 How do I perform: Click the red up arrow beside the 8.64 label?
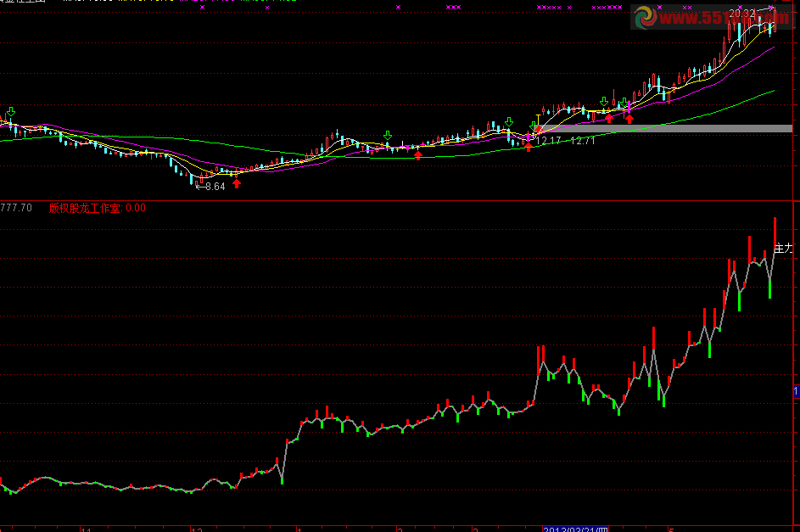[237, 183]
